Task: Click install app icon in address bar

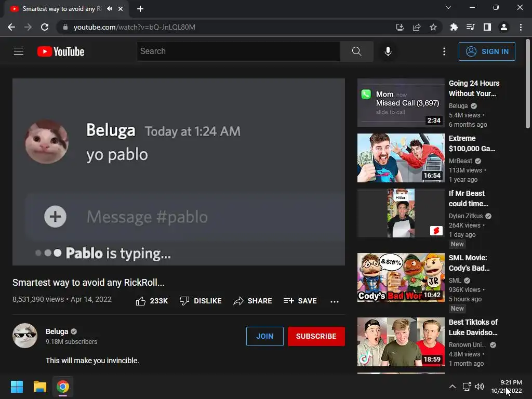Action: [x=400, y=27]
